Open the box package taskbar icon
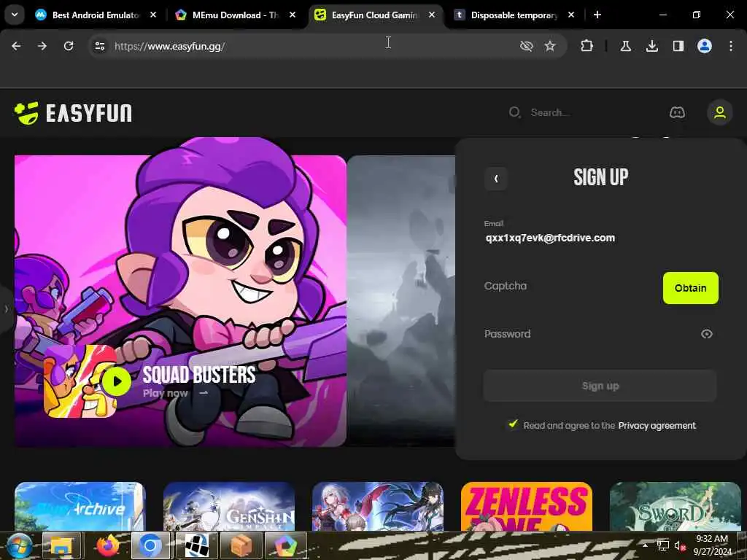 coord(241,545)
